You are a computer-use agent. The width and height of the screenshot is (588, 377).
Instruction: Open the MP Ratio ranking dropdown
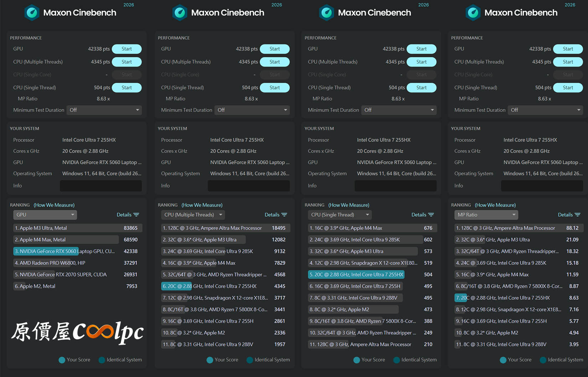tap(486, 215)
